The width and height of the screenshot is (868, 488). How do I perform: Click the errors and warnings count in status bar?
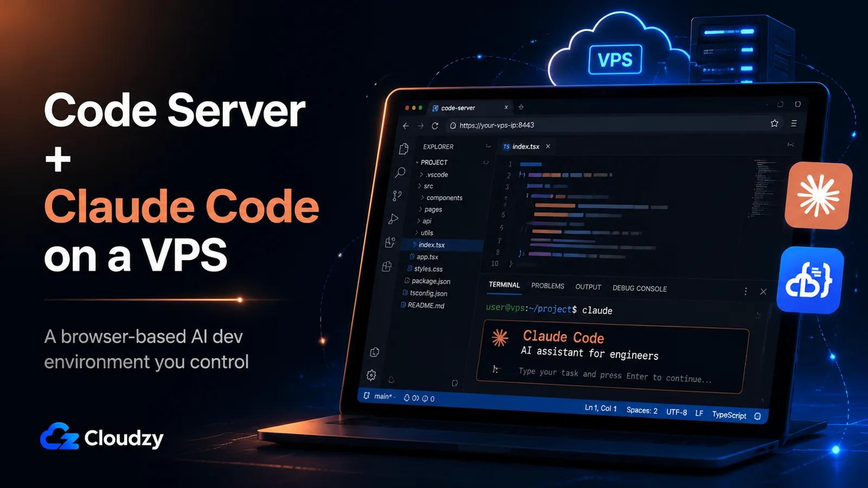(x=419, y=398)
